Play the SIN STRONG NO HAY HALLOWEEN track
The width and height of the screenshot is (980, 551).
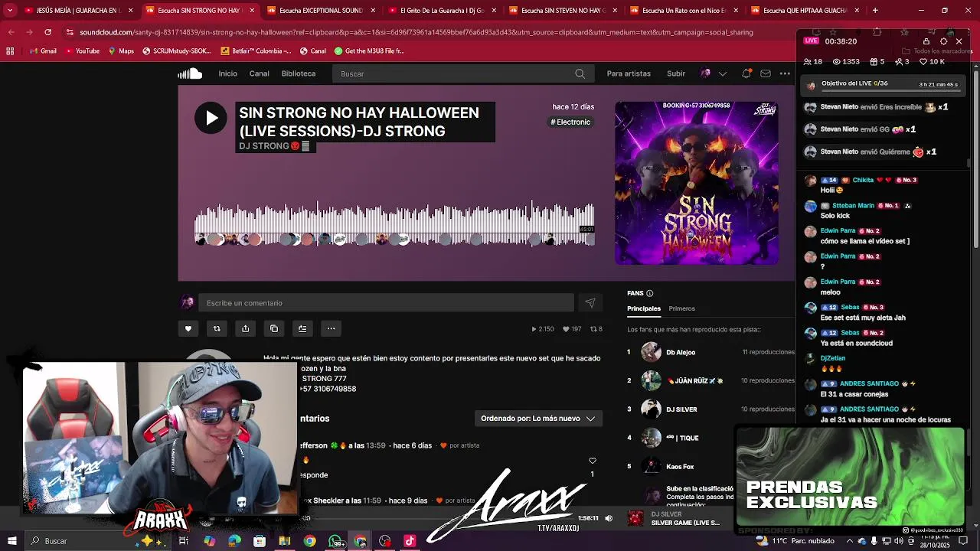tap(211, 118)
